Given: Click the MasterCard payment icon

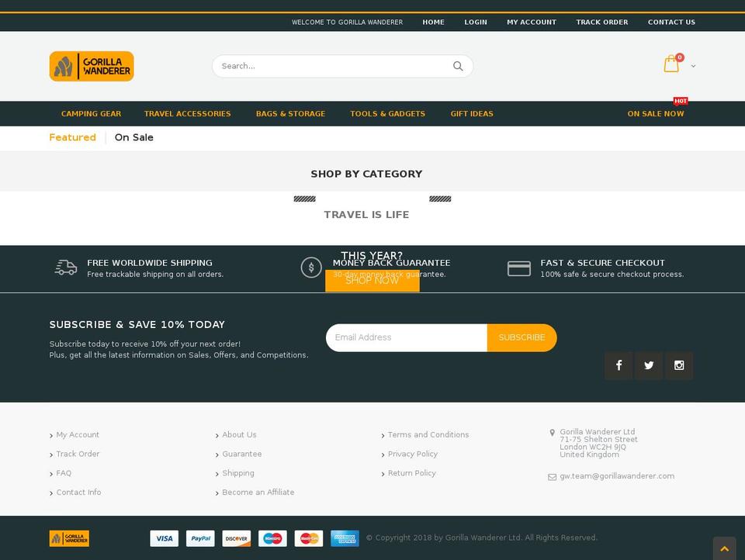Looking at the screenshot, I should [x=309, y=538].
